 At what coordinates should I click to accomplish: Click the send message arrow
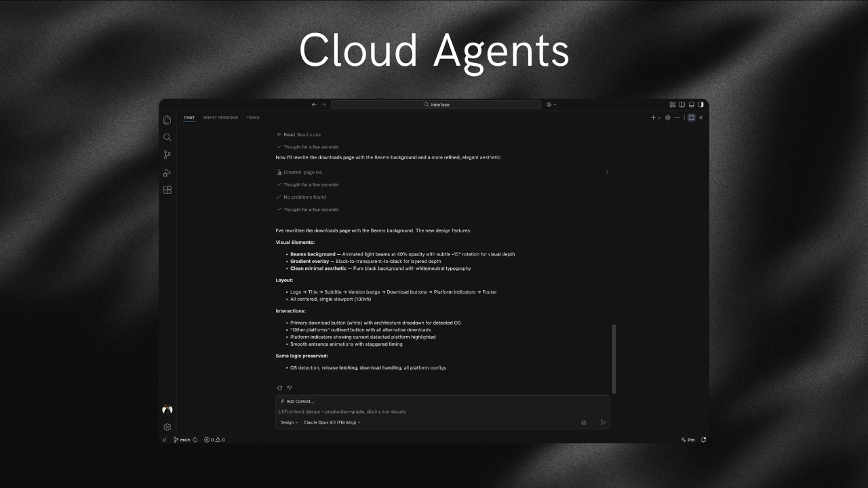tap(603, 422)
